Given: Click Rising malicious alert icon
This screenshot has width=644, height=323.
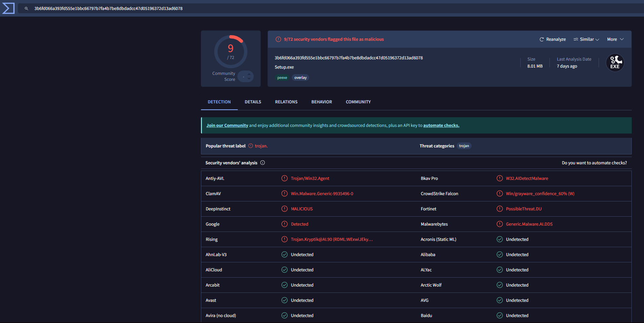Looking at the screenshot, I should 285,239.
